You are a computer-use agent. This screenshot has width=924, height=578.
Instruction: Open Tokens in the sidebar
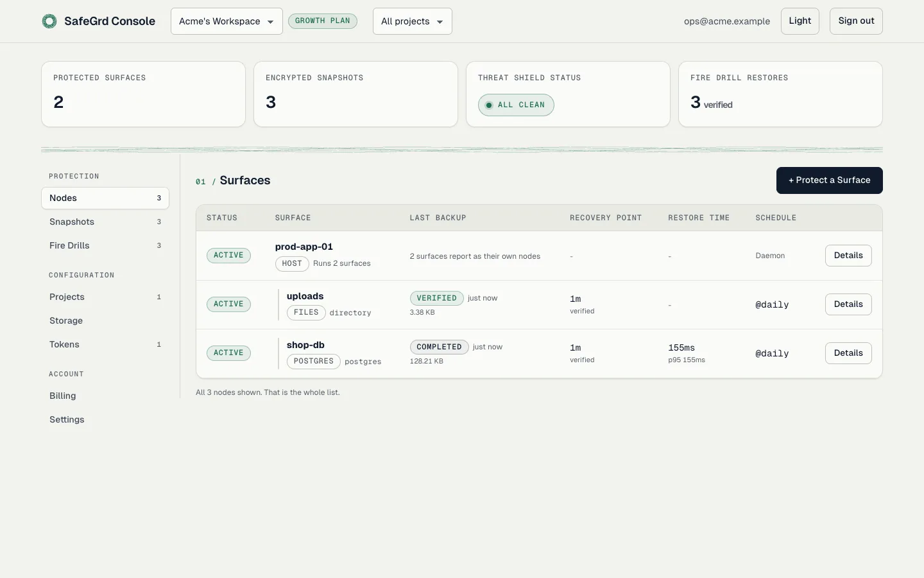pos(105,344)
